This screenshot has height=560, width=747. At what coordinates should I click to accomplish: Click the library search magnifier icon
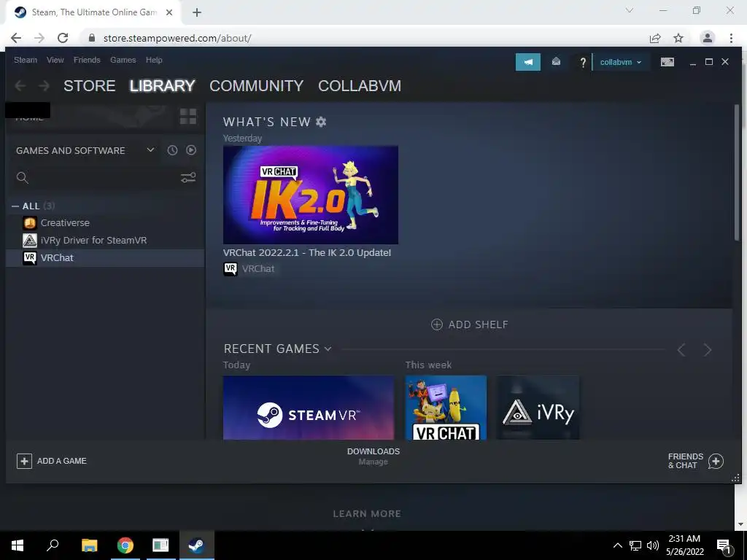click(x=22, y=178)
